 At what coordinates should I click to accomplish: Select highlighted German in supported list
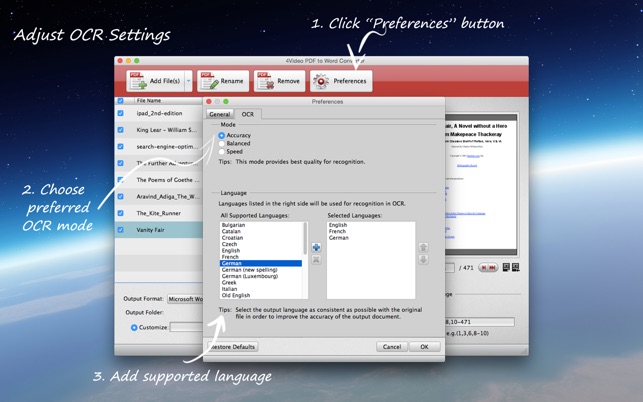click(x=261, y=263)
